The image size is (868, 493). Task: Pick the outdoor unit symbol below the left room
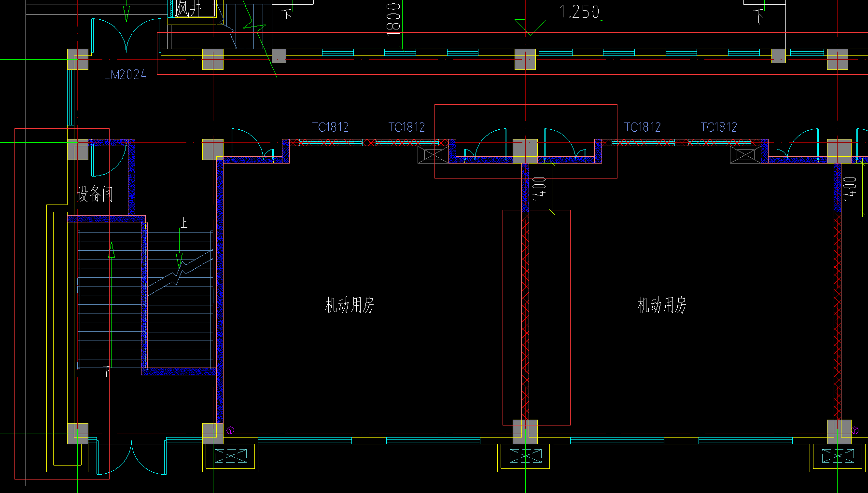tap(230, 457)
